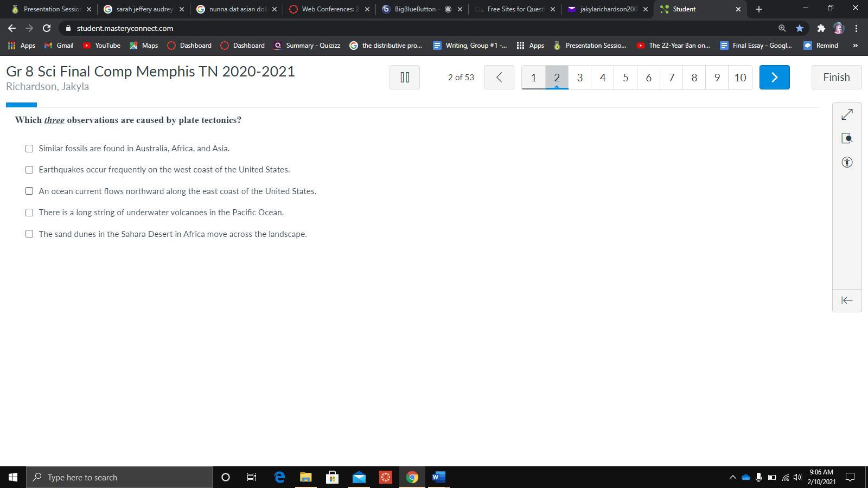Check 'long string of underwater volcanoes' option

coord(29,213)
